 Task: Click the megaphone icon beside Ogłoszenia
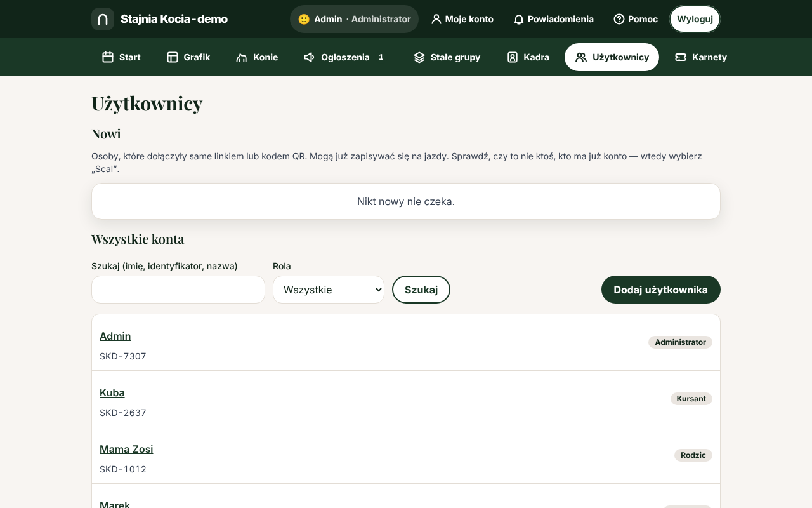(310, 57)
